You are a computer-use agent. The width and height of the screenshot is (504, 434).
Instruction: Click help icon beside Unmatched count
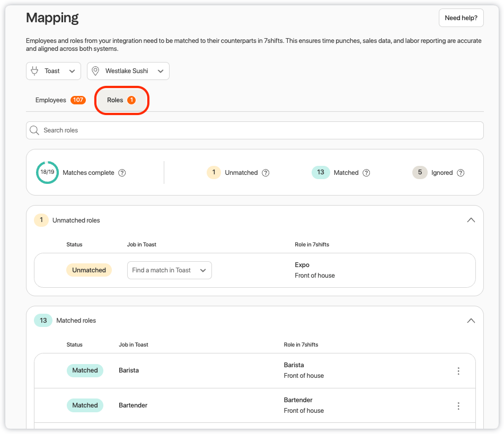[266, 173]
